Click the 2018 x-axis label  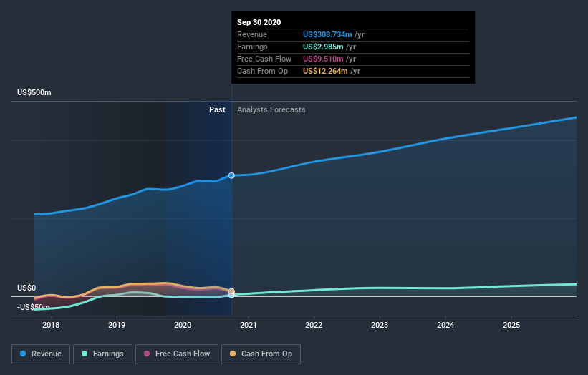51,325
